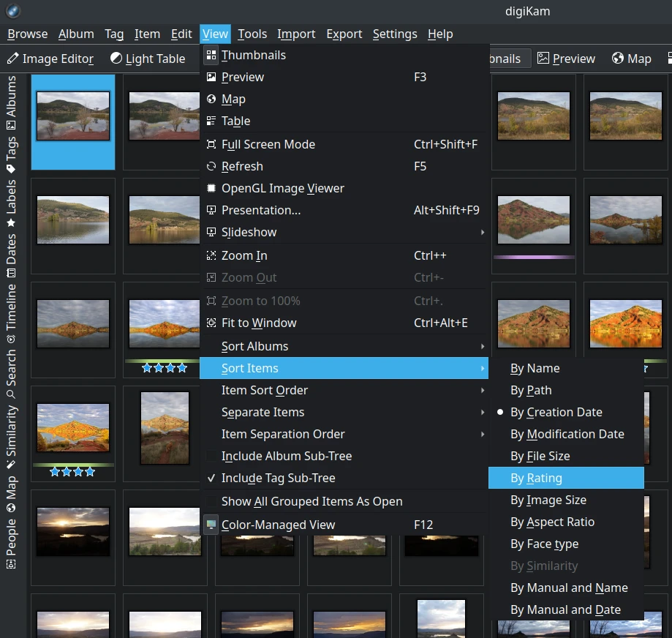Sort items By Image Size

[x=566, y=500]
